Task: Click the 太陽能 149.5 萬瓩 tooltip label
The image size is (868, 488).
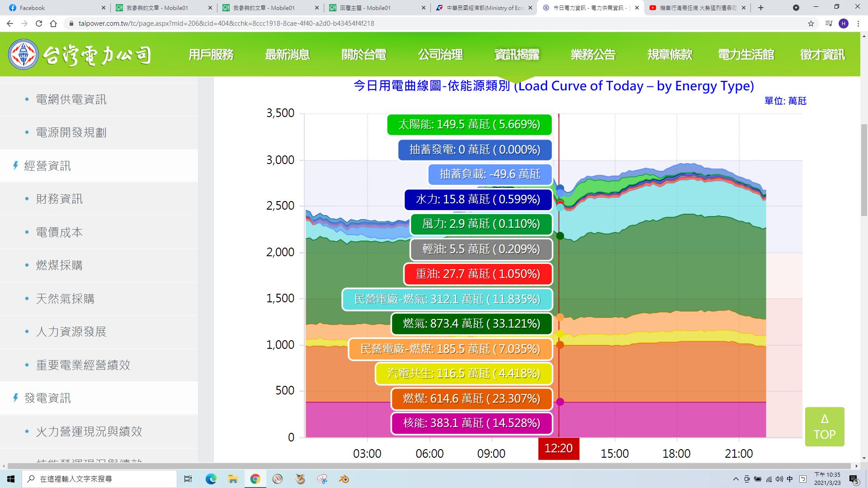Action: click(x=469, y=124)
